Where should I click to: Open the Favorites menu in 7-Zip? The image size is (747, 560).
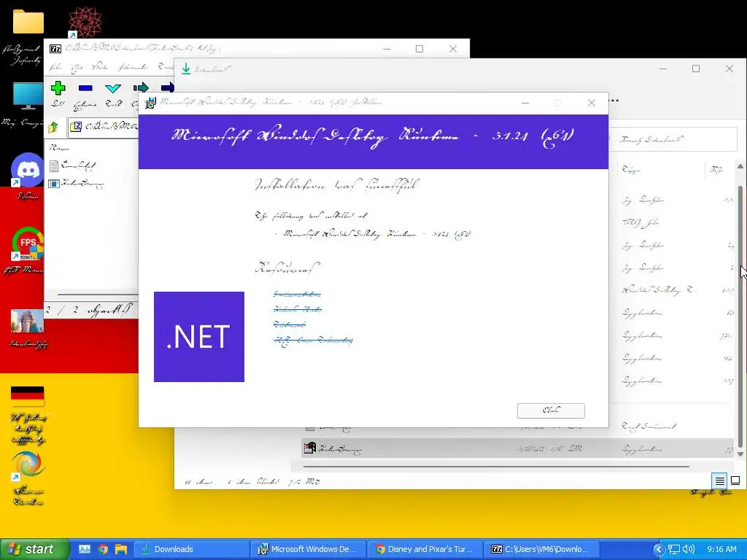tap(133, 67)
